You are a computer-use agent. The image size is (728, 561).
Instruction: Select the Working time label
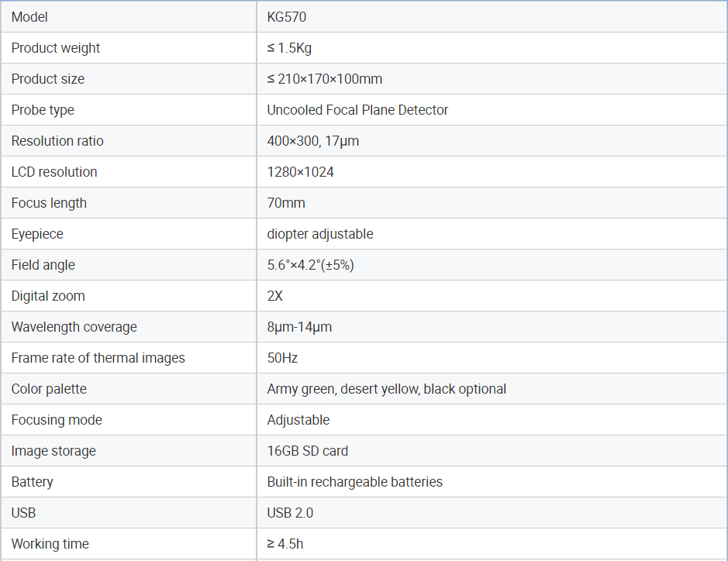[50, 544]
